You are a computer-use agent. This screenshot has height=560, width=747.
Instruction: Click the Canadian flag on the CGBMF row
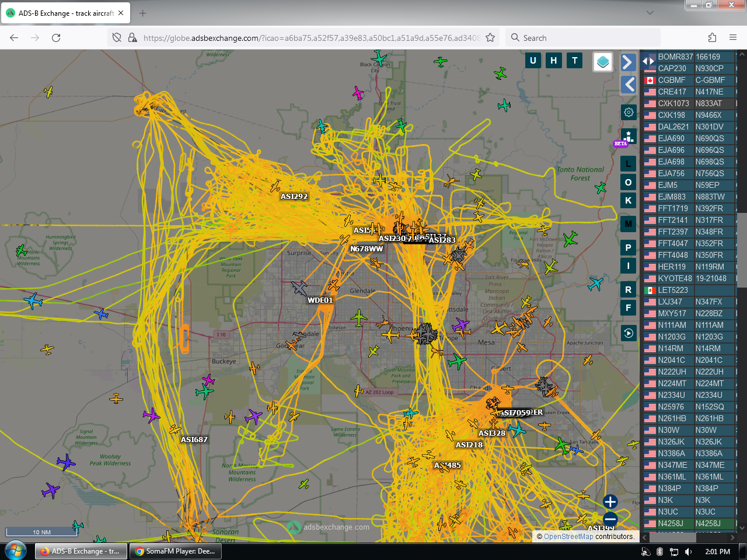[x=650, y=80]
